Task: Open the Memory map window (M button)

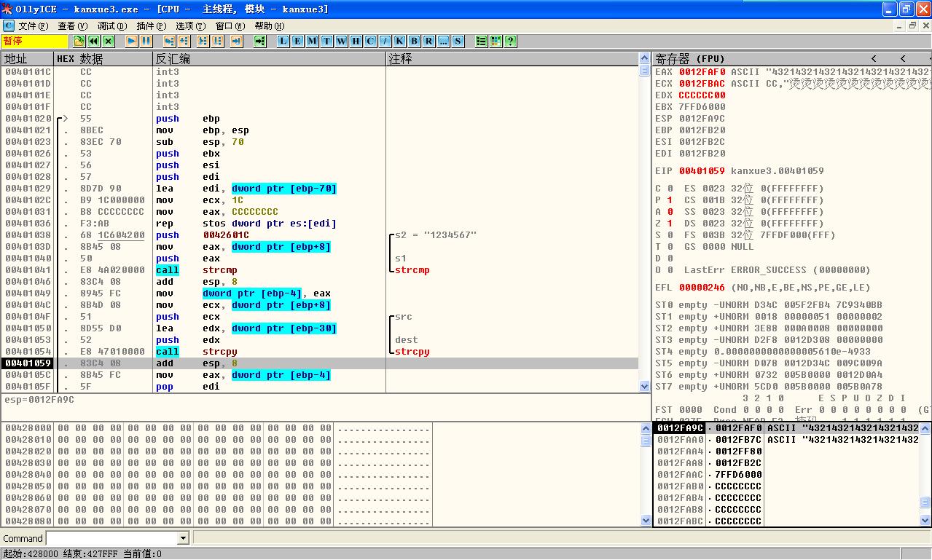Action: (312, 42)
